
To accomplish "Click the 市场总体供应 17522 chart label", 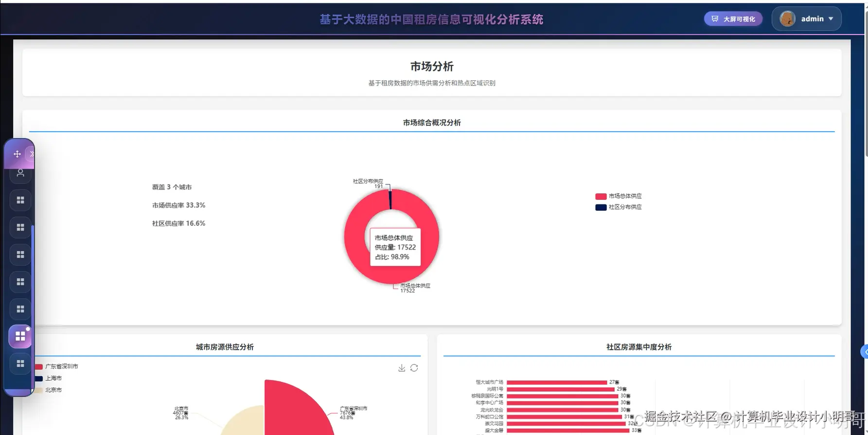I will 415,288.
